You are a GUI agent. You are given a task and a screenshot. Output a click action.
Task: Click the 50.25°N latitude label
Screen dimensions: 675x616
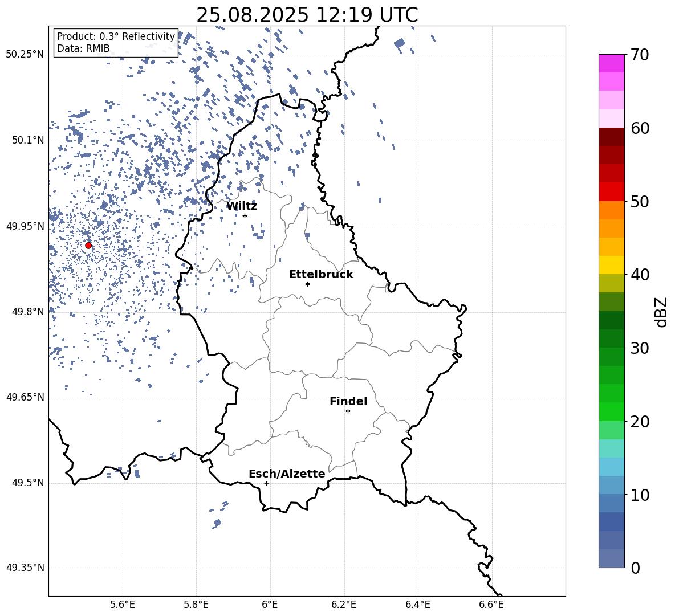point(26,55)
